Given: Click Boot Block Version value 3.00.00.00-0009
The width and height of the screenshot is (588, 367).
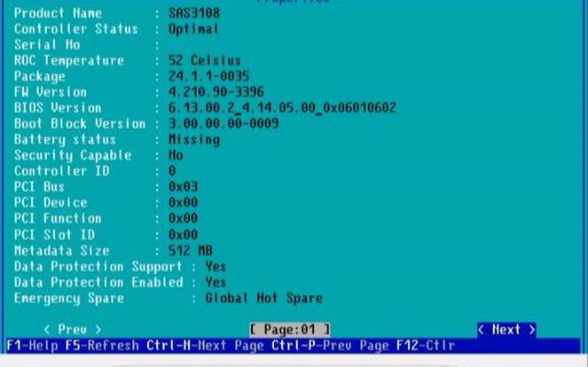Looking at the screenshot, I should [x=223, y=123].
